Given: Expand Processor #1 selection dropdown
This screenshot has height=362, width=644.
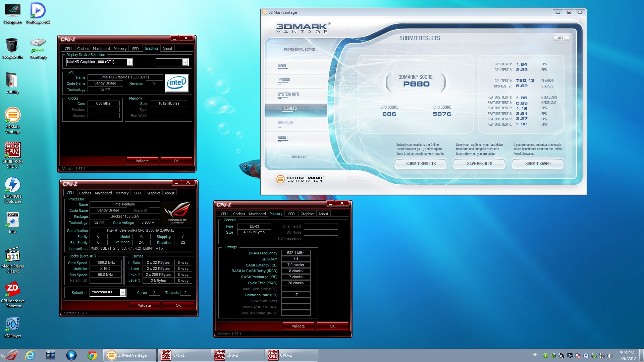Looking at the screenshot, I should [x=123, y=293].
